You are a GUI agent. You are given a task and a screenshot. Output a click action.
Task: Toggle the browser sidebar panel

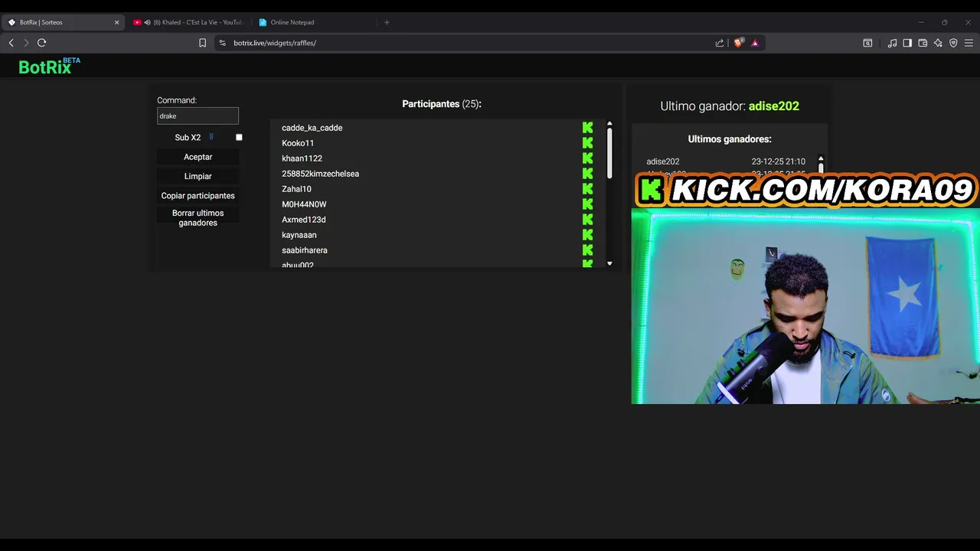pos(907,43)
